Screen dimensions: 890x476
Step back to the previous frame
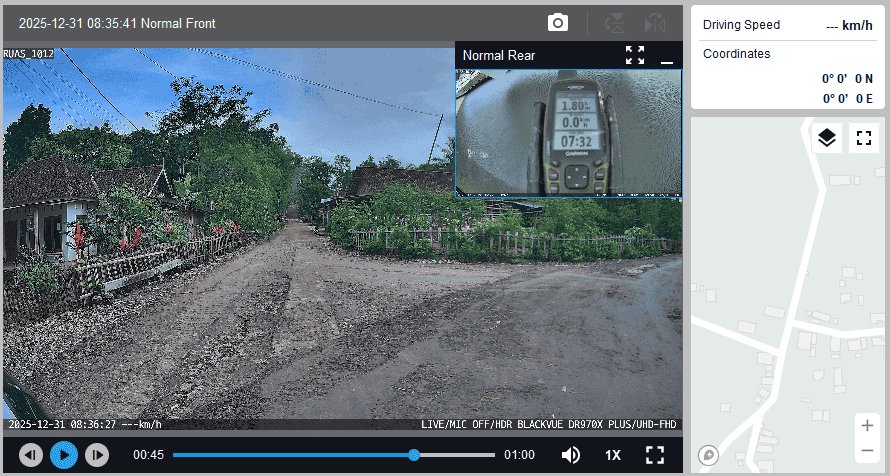(x=31, y=455)
